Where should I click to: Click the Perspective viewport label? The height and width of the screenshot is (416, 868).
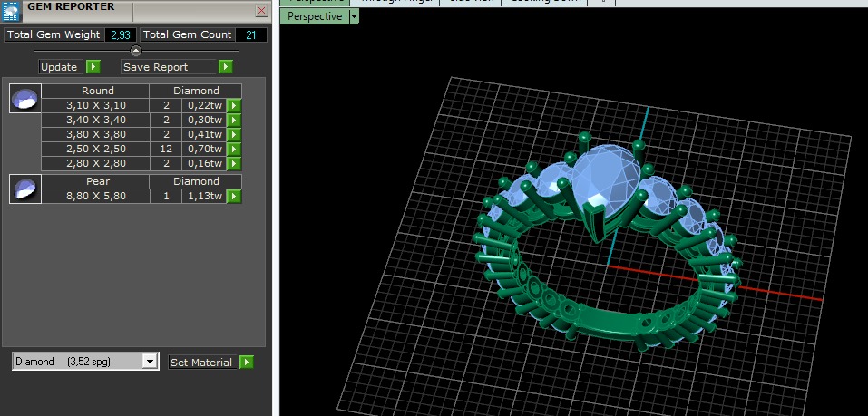315,16
